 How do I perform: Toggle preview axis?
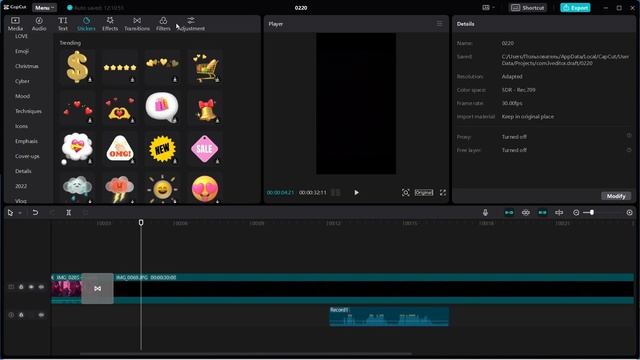coord(559,212)
